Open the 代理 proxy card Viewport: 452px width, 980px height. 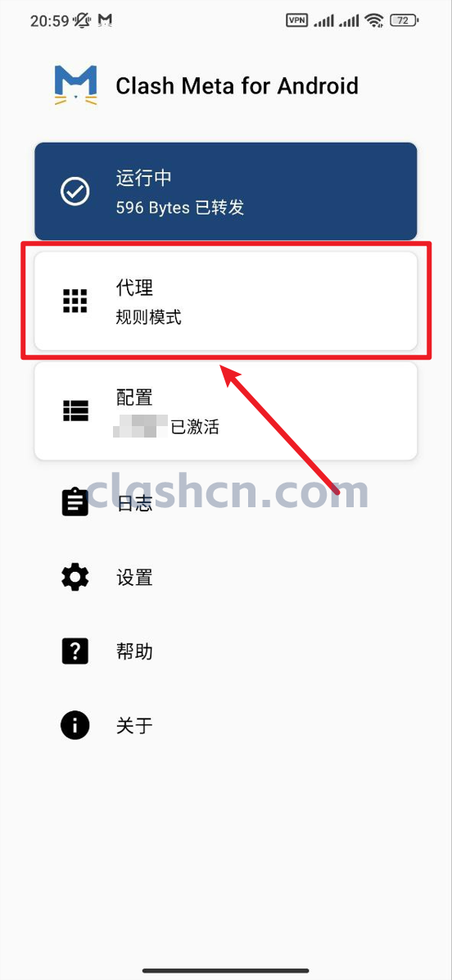click(225, 302)
